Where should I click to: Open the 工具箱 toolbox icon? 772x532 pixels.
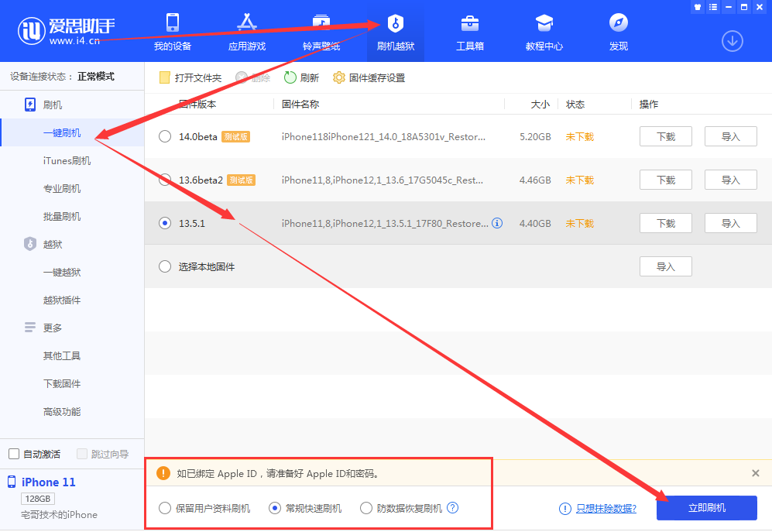point(470,22)
